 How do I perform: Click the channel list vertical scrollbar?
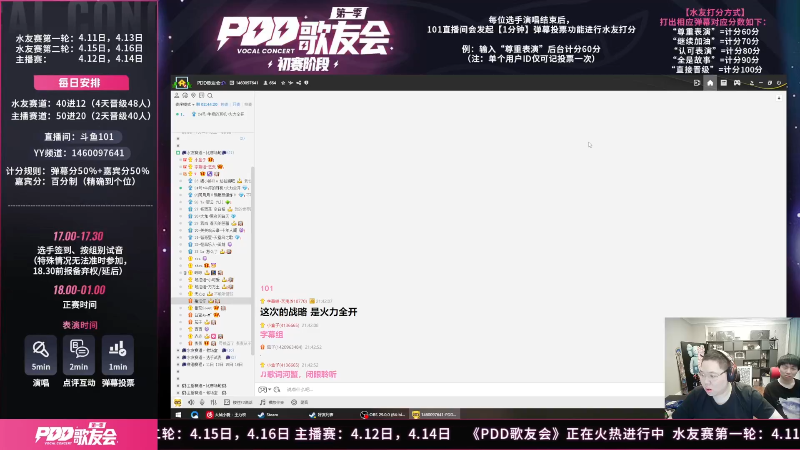click(x=252, y=260)
